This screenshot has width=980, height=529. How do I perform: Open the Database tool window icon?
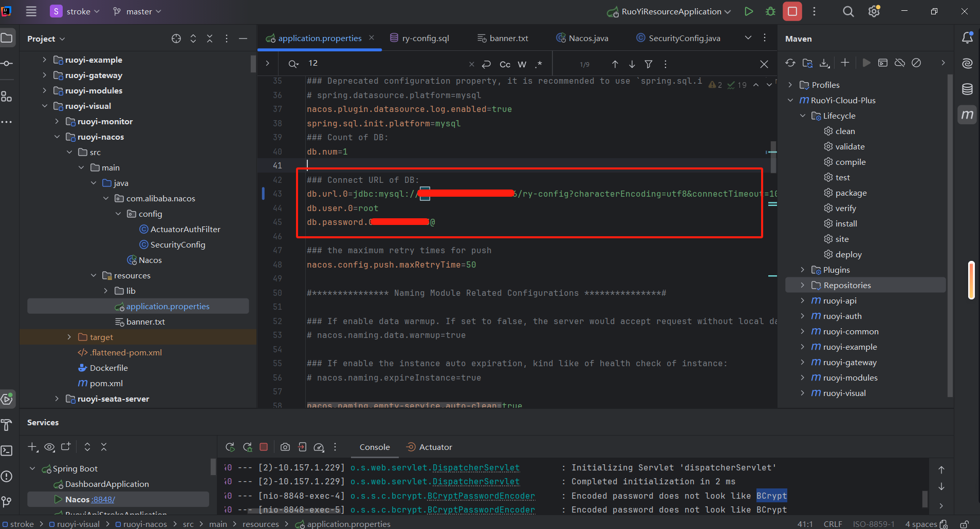967,89
